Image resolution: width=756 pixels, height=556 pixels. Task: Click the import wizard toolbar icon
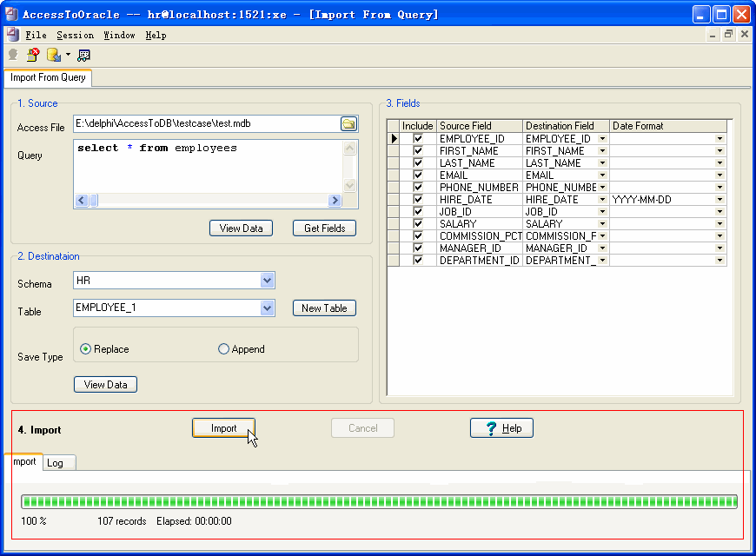tap(54, 55)
